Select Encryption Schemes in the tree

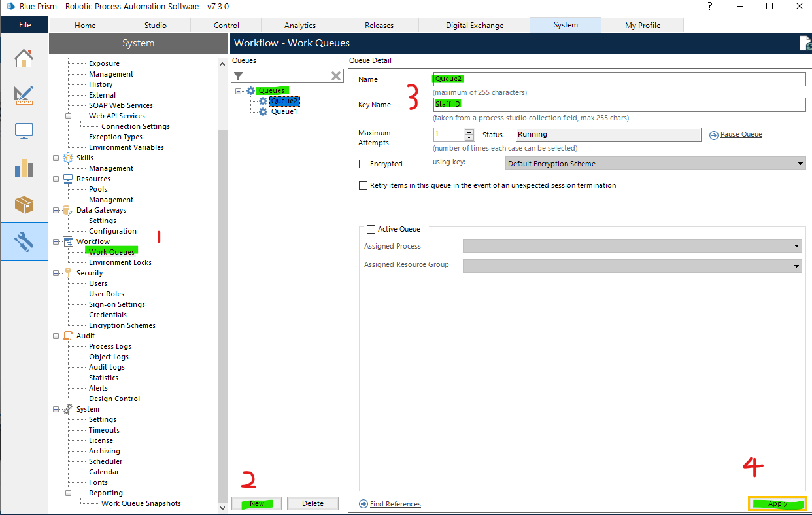[122, 325]
